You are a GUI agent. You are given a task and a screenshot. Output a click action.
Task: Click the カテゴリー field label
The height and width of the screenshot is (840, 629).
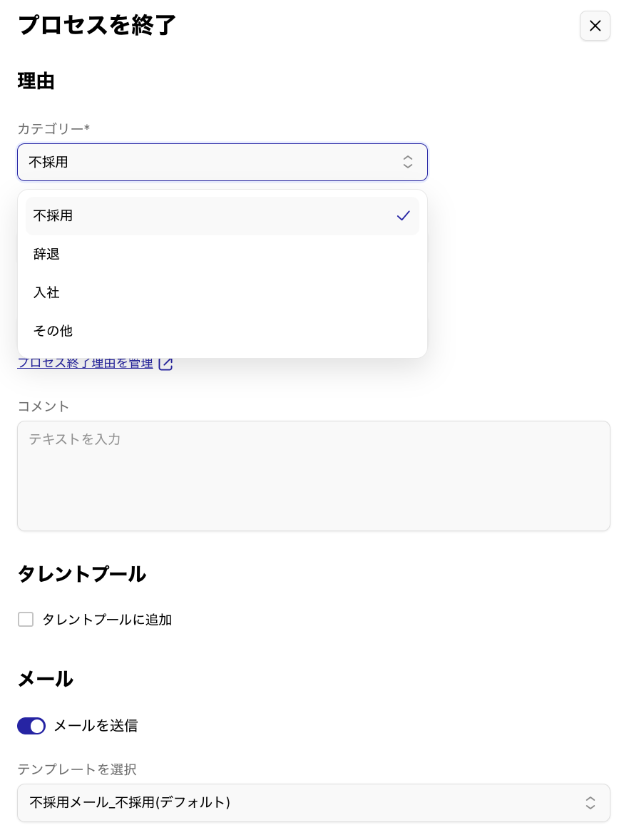53,129
